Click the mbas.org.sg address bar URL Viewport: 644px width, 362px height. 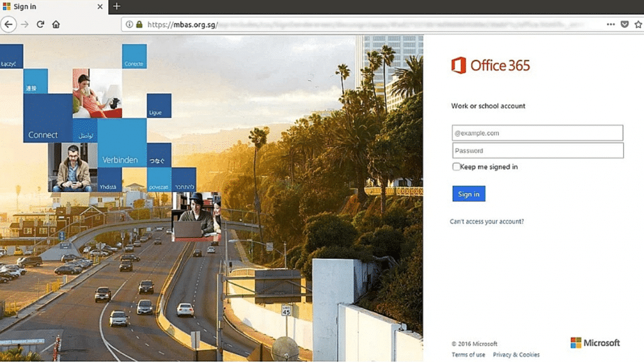(182, 25)
